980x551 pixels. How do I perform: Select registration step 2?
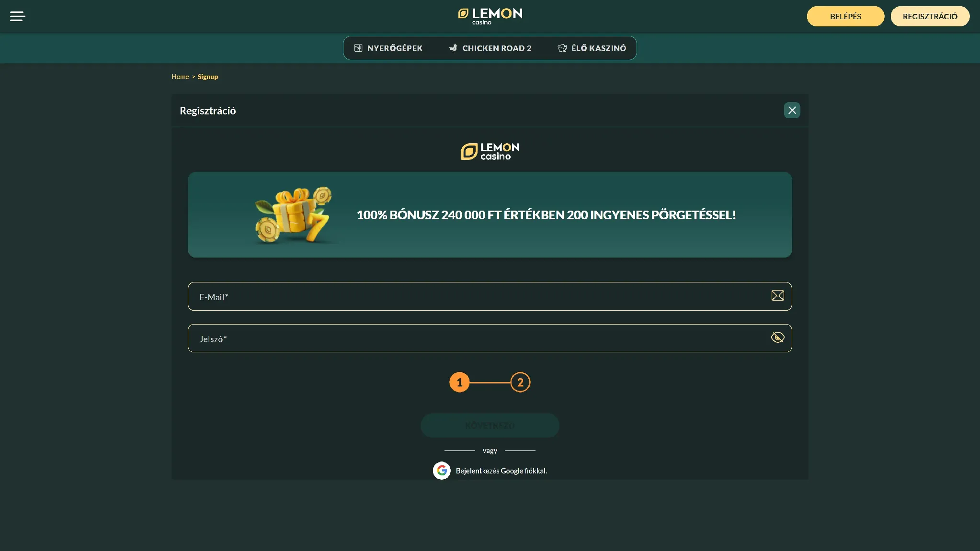click(520, 382)
